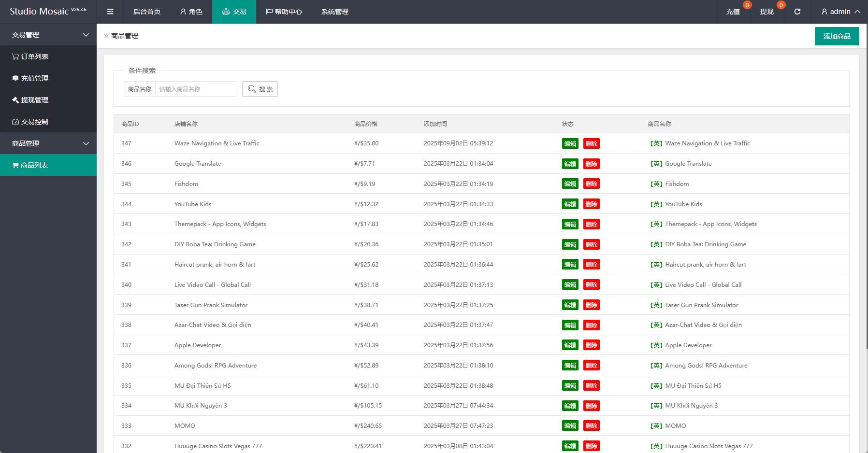868x453 pixels.
Task: Open the admin user dropdown
Action: coord(840,12)
